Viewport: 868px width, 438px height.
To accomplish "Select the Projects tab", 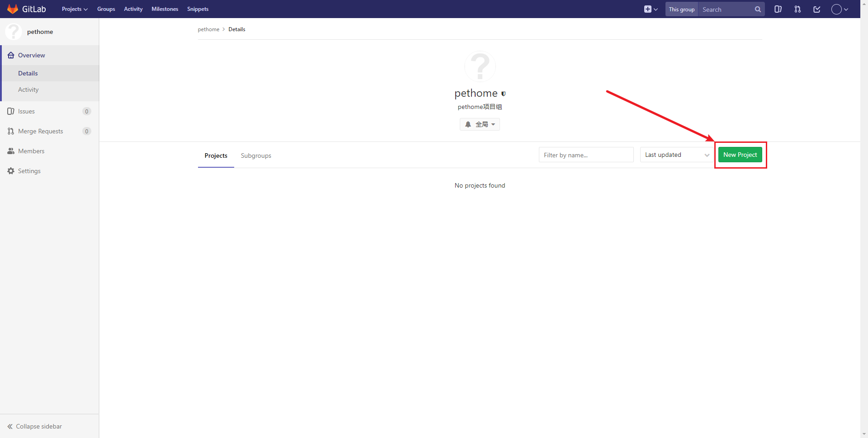I will 216,155.
